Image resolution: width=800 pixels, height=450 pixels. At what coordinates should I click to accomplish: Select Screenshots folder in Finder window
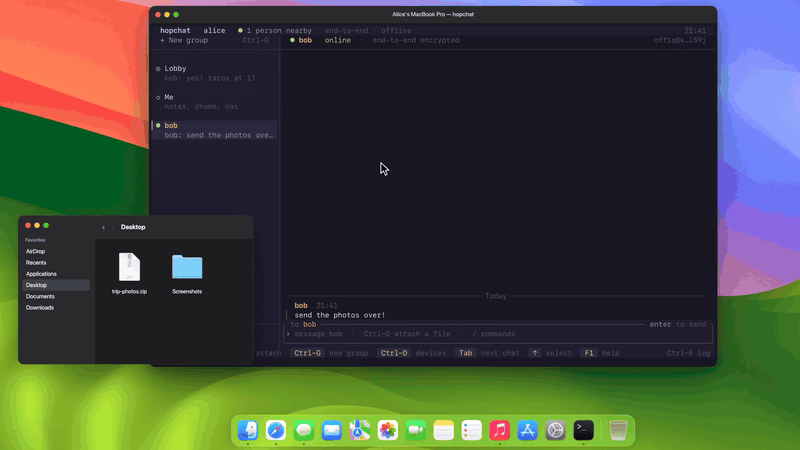click(x=187, y=273)
